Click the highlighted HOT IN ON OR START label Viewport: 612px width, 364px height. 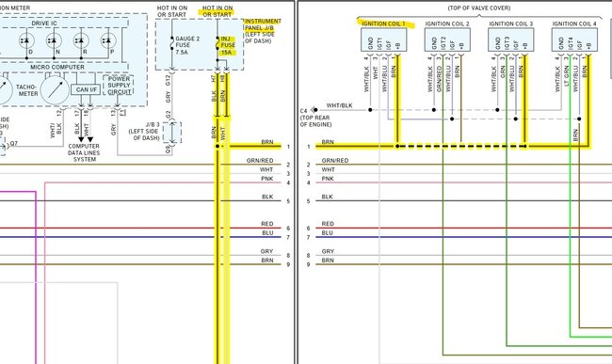[x=217, y=11]
